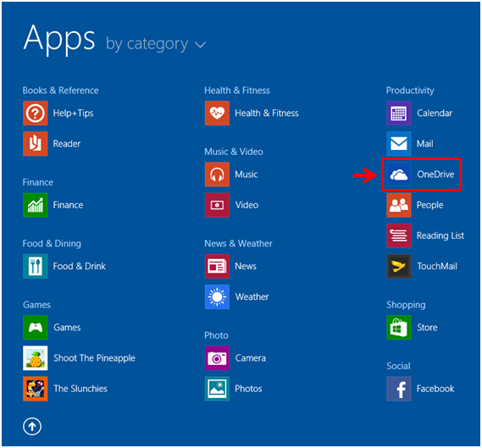The width and height of the screenshot is (482, 448).
Task: Open the Health & Fitness heart icon
Action: (217, 113)
